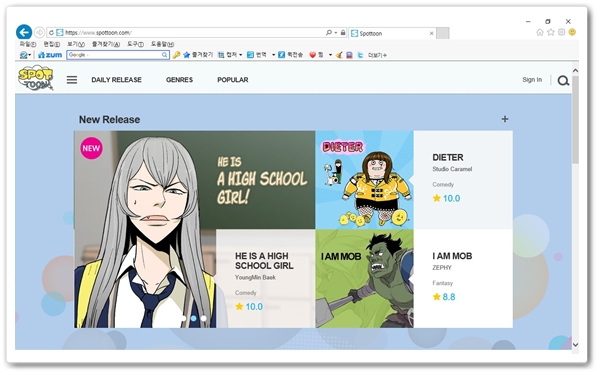
Task: Open the 도움말 menu
Action: click(x=163, y=44)
